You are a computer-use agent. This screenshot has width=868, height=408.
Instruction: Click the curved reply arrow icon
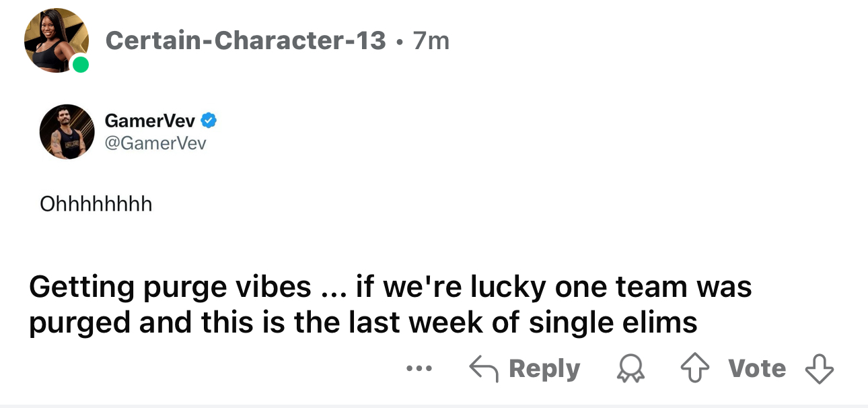tap(482, 369)
